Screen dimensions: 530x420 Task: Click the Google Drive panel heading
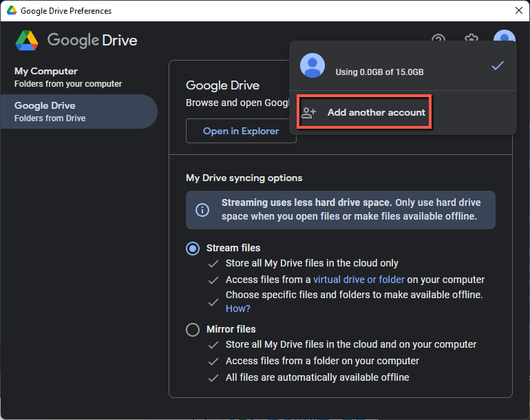tap(222, 85)
